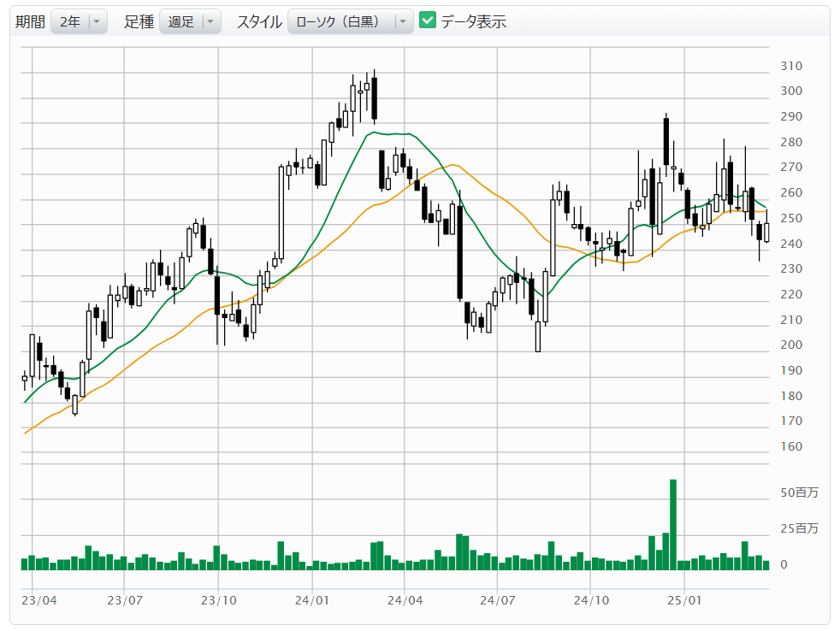Click the 25百万 volume axis label
This screenshot has width=840, height=631.
pyautogui.click(x=799, y=528)
